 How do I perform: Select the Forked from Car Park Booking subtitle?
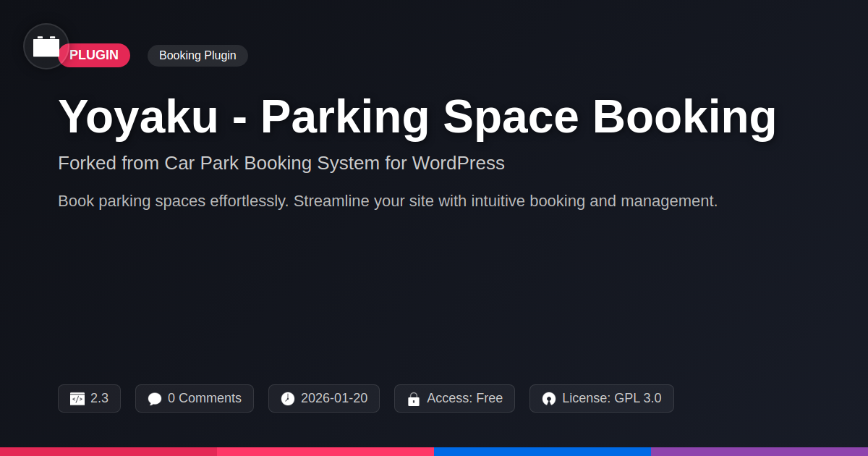click(281, 163)
